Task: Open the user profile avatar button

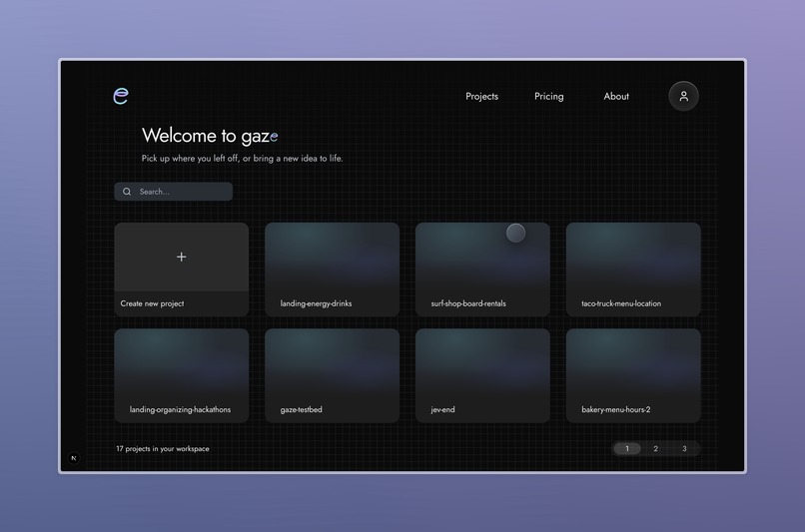Action: (683, 96)
